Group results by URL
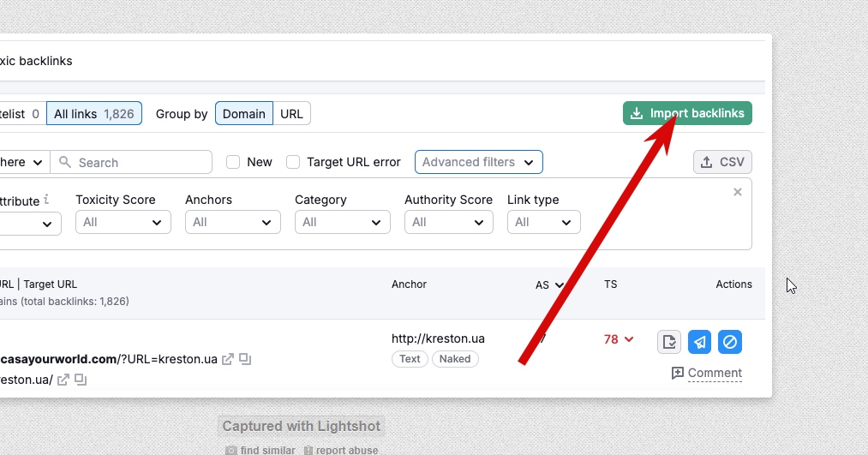This screenshot has width=868, height=455. (x=291, y=113)
